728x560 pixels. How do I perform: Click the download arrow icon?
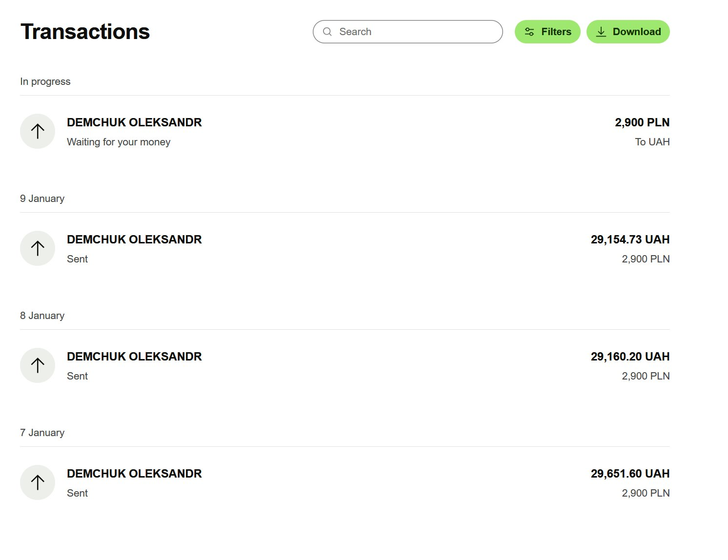pyautogui.click(x=601, y=32)
